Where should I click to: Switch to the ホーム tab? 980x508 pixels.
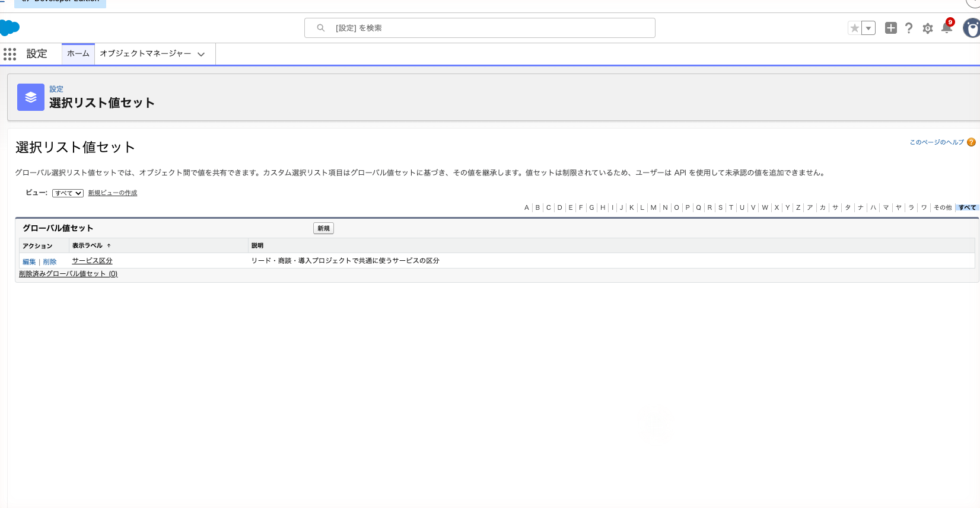(x=78, y=53)
